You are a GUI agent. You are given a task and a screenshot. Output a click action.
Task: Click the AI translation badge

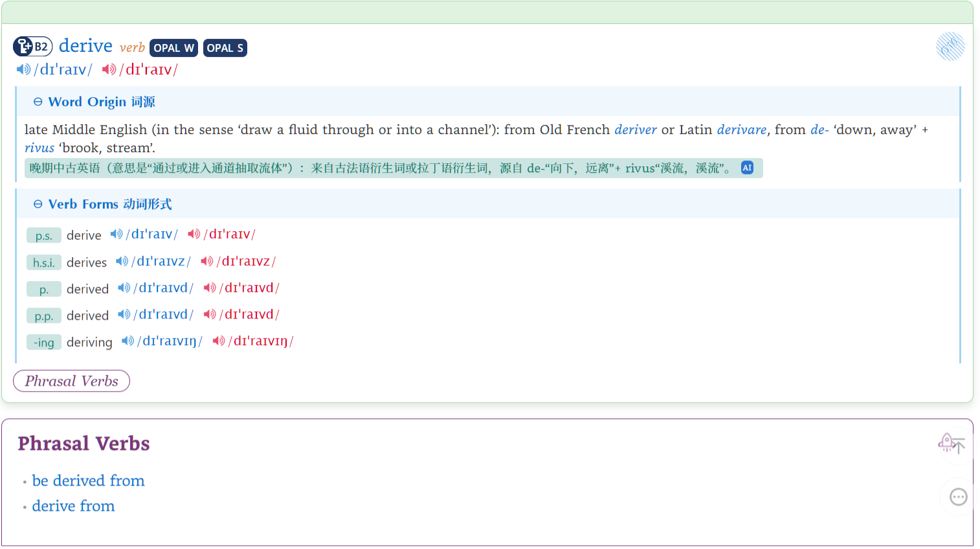click(747, 168)
